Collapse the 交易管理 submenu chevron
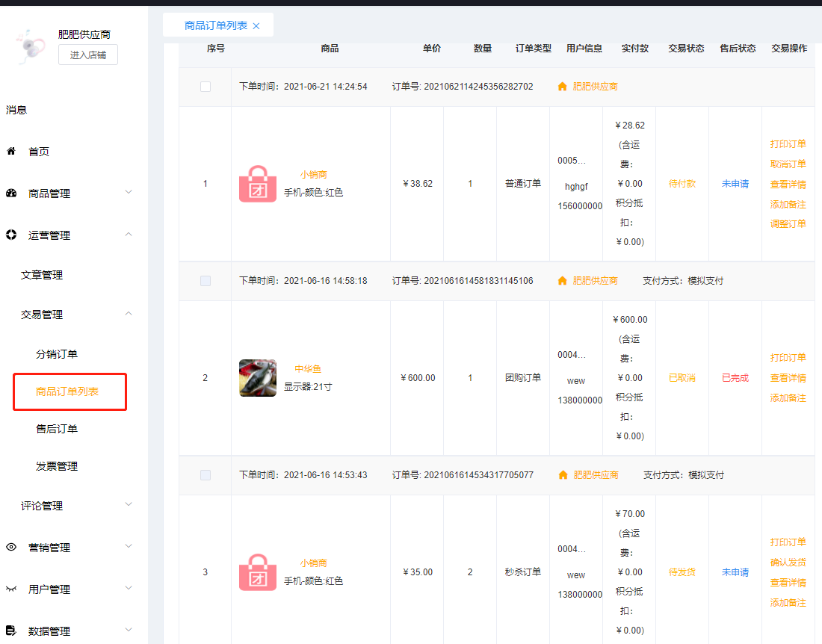Image resolution: width=822 pixels, height=644 pixels. click(129, 315)
